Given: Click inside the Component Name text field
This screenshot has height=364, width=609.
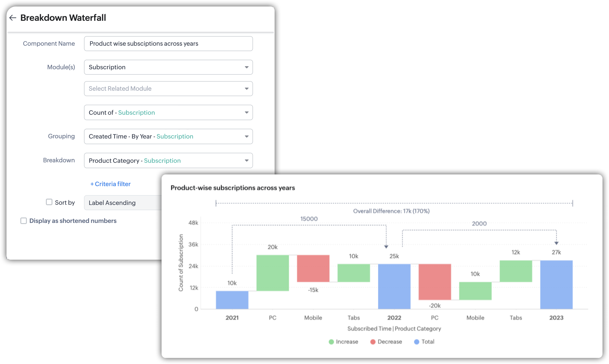Looking at the screenshot, I should (x=168, y=44).
